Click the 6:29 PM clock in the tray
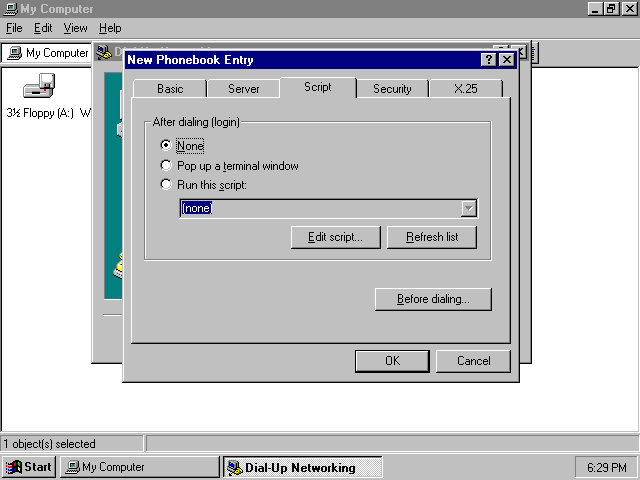 (607, 467)
